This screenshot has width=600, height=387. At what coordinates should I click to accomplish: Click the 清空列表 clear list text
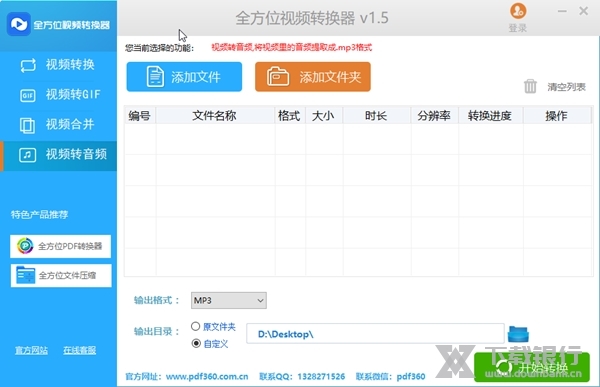click(x=566, y=87)
